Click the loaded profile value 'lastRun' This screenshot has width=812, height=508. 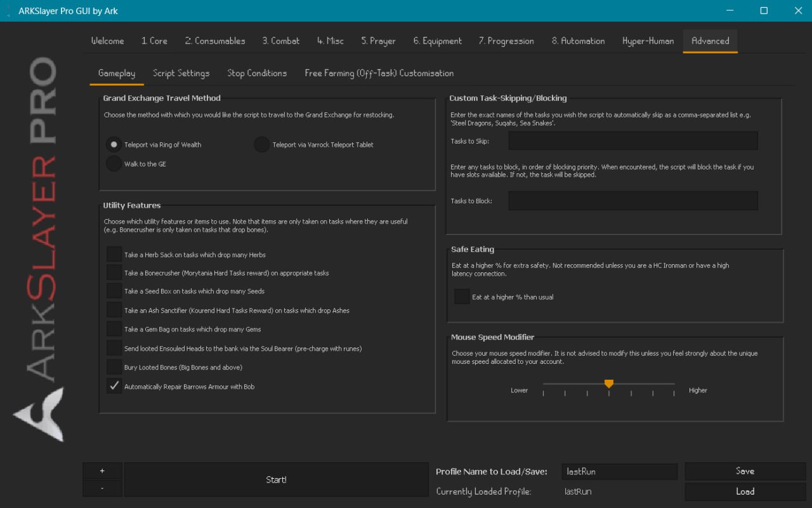(578, 491)
